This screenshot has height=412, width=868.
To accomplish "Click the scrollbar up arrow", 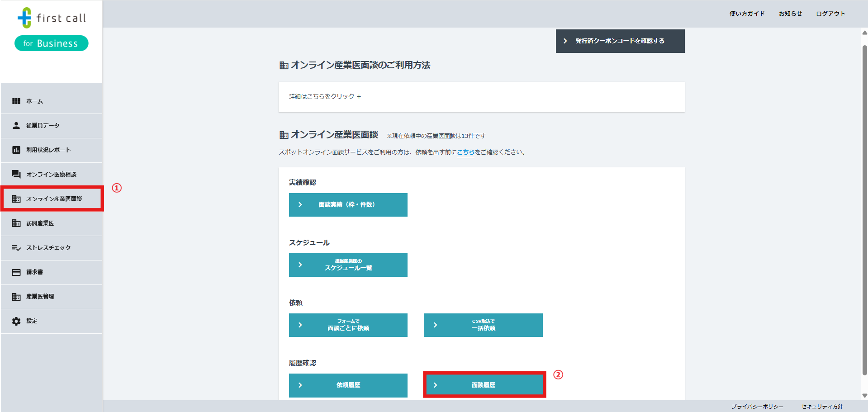I will pos(864,33).
